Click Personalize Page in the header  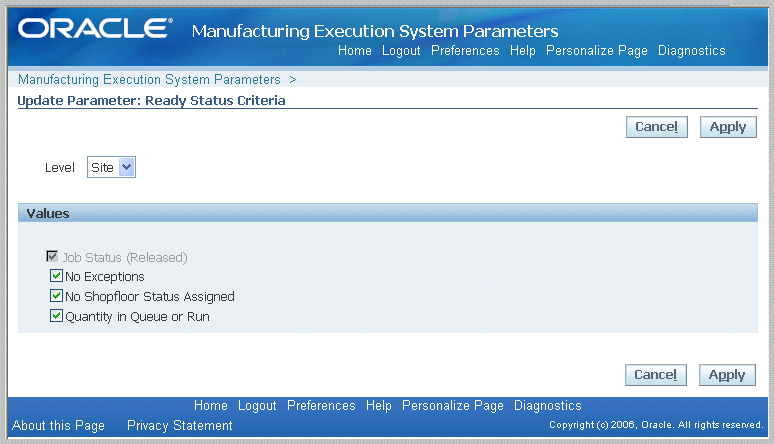[x=596, y=50]
